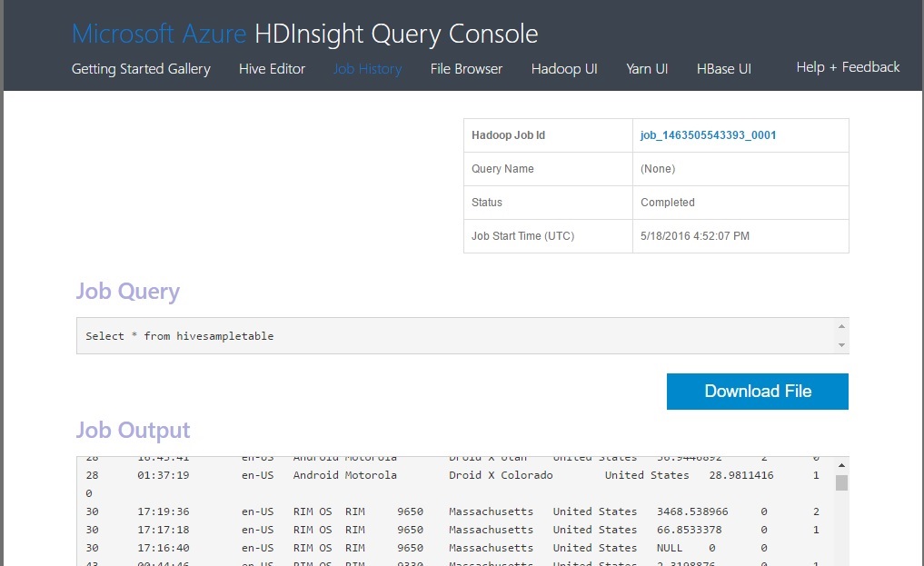Click the Job Query scroll up arrow
This screenshot has width=924, height=566.
point(842,326)
